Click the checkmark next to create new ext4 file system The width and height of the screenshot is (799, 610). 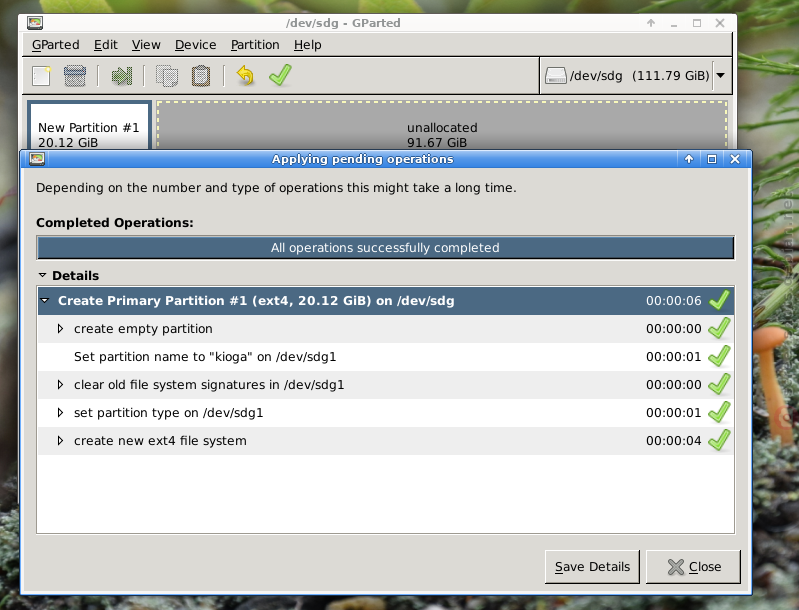pyautogui.click(x=720, y=440)
